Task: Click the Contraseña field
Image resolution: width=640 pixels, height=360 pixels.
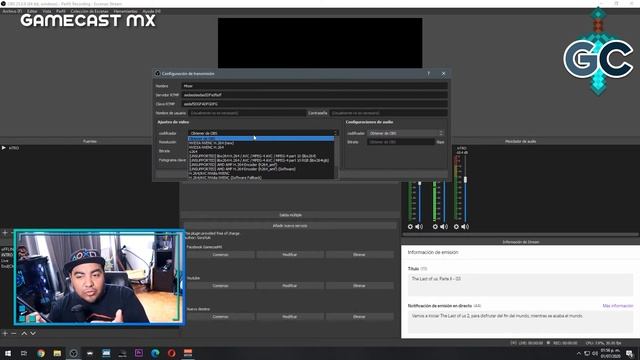Action: click(x=388, y=113)
